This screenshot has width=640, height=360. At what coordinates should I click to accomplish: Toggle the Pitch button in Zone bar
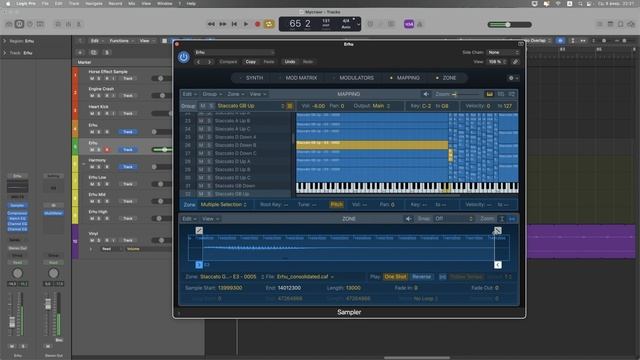tap(336, 204)
